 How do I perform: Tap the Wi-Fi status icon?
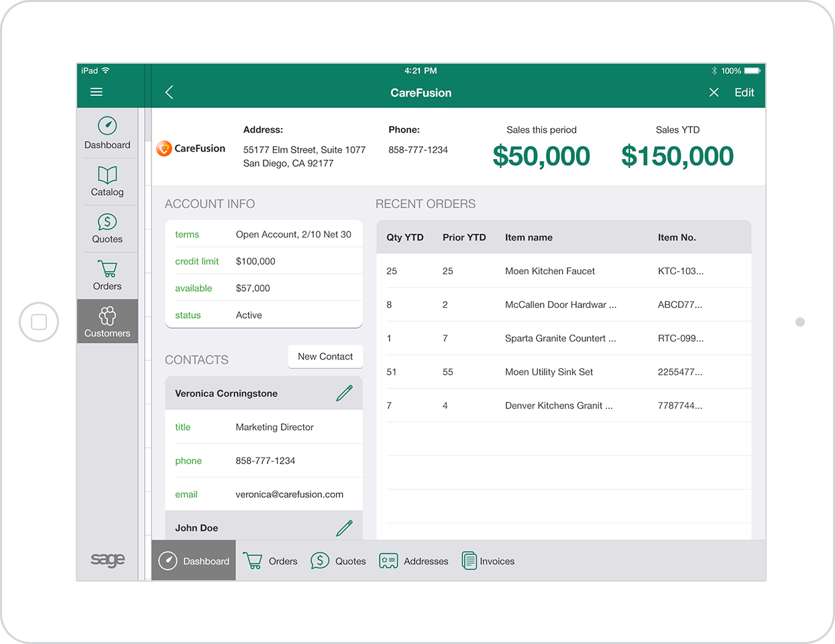pos(105,70)
